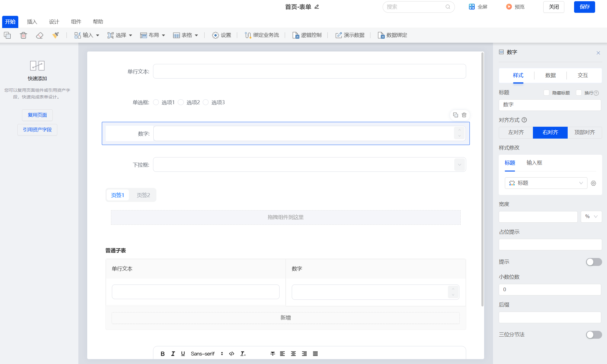Switch to the 交互 properties tab
This screenshot has height=364, width=607.
click(583, 75)
